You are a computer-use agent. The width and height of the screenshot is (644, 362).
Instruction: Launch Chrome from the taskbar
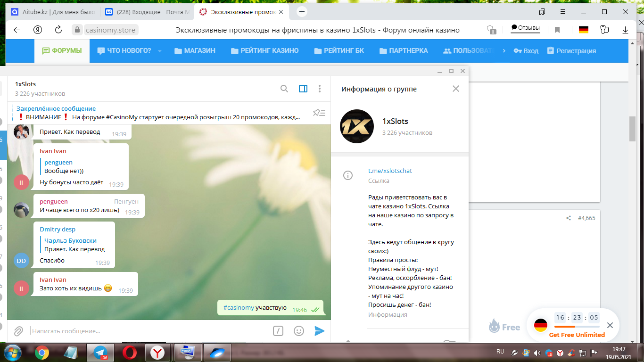tap(42, 353)
